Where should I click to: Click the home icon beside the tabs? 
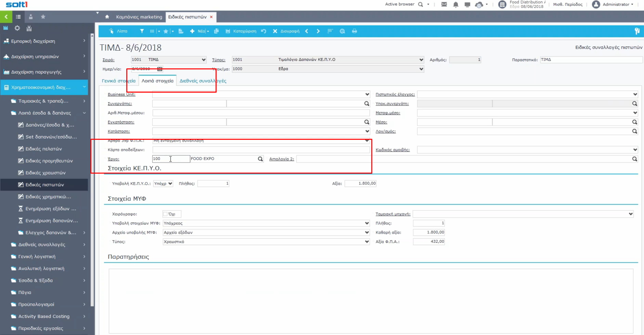point(107,17)
